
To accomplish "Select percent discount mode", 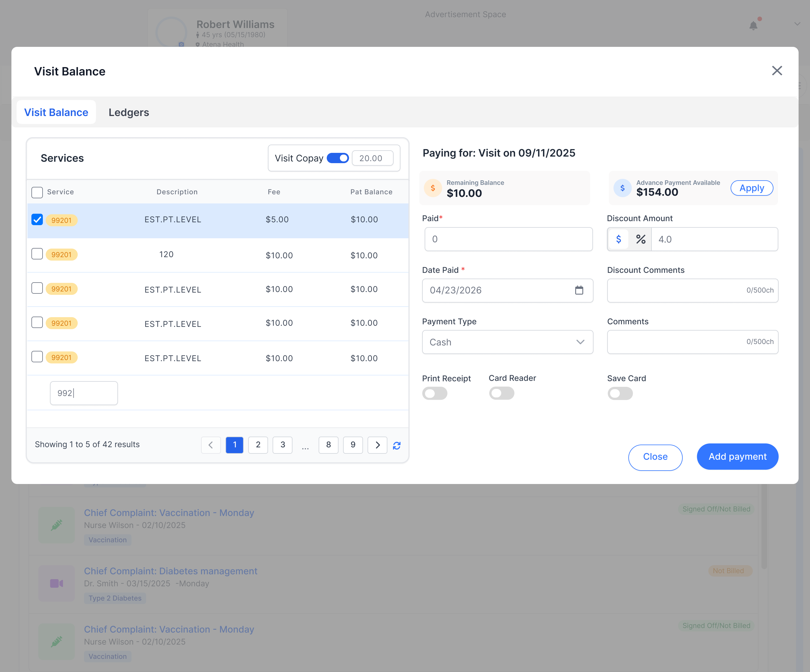I will 641,239.
